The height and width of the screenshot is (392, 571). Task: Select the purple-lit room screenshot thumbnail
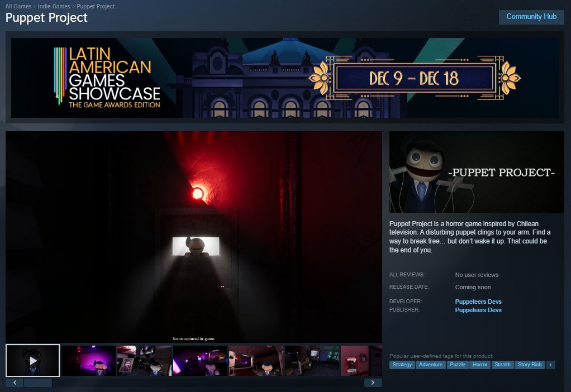point(88,361)
